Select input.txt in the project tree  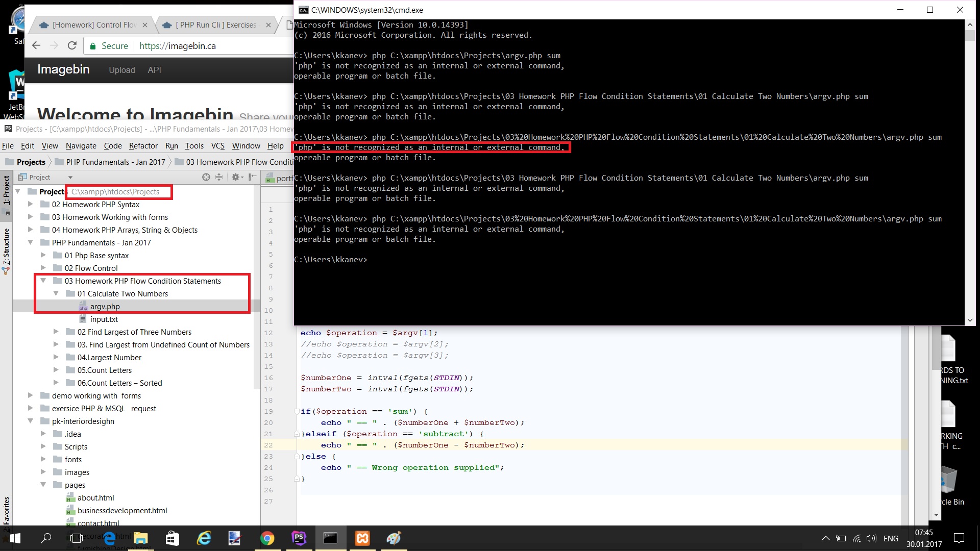tap(104, 319)
